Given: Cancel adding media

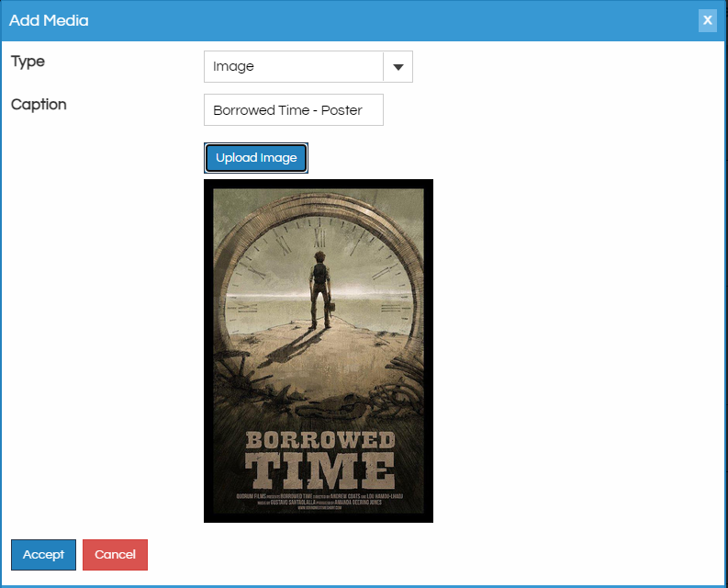Looking at the screenshot, I should [x=115, y=555].
